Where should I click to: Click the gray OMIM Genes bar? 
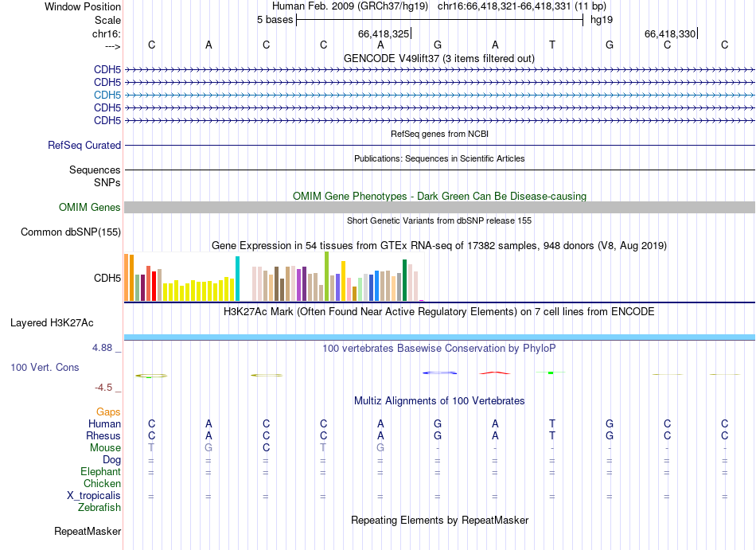point(439,207)
